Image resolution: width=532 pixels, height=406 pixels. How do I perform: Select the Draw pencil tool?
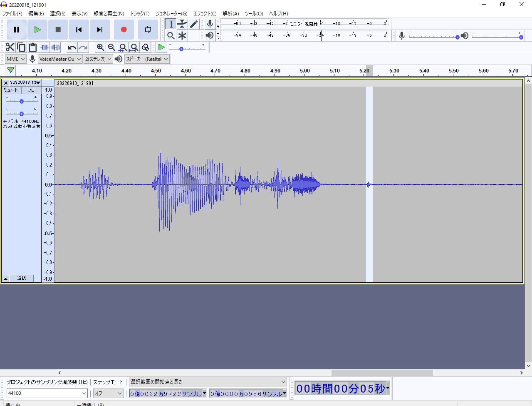(x=194, y=24)
